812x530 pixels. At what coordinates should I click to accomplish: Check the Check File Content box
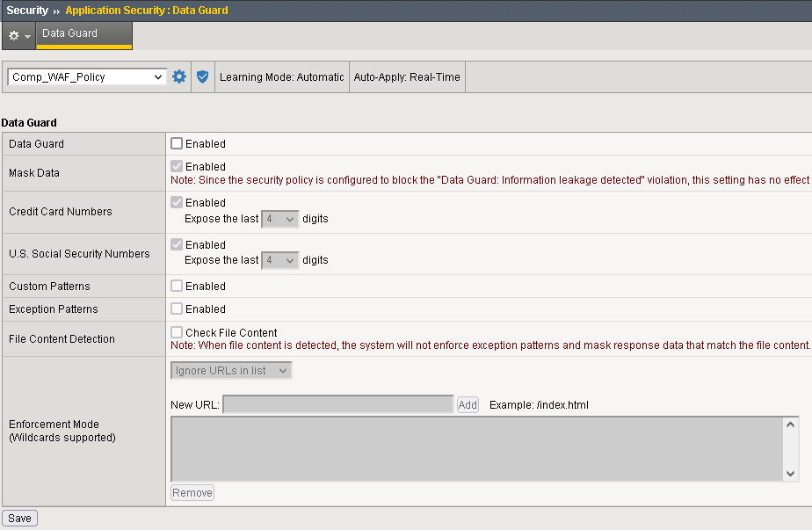[x=177, y=332]
